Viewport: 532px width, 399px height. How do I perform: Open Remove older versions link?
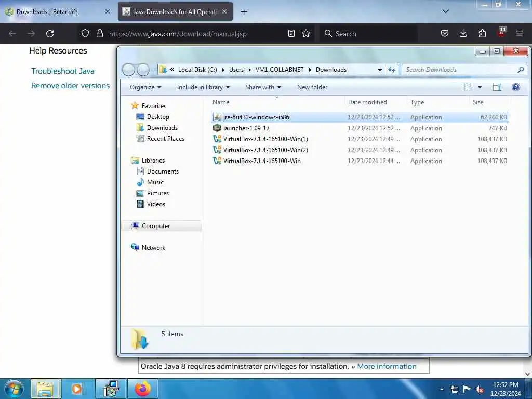70,86
